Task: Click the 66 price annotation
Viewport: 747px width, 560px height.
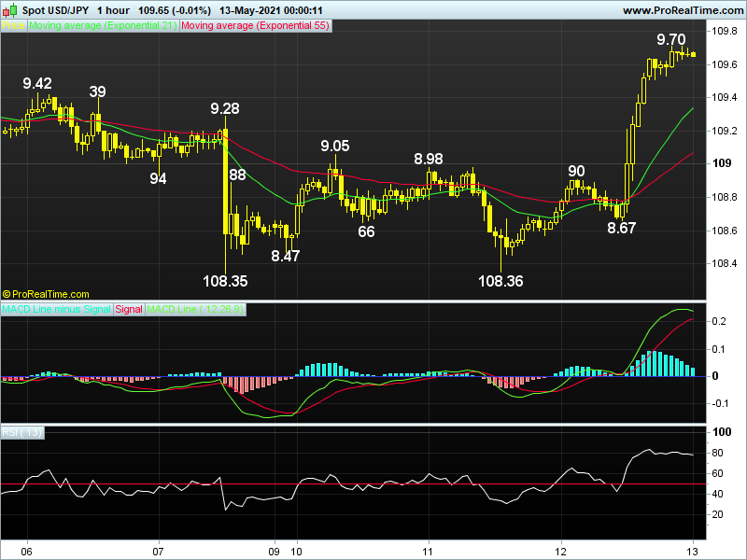Action: click(x=366, y=231)
